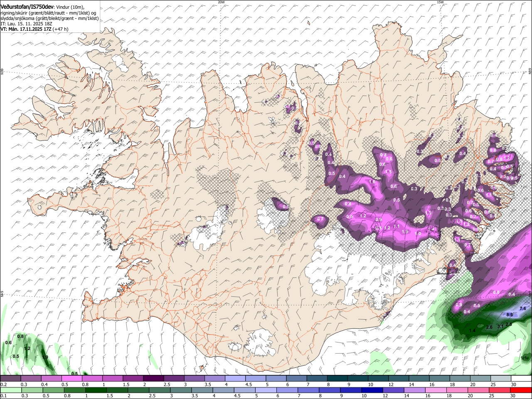Click the 15W longitude label on the top edge

440,2
